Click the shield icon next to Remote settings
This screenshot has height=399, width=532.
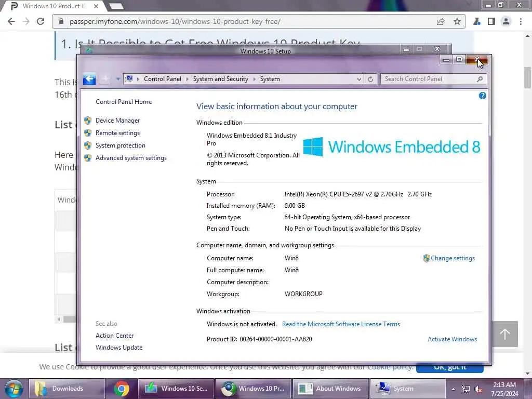click(88, 133)
